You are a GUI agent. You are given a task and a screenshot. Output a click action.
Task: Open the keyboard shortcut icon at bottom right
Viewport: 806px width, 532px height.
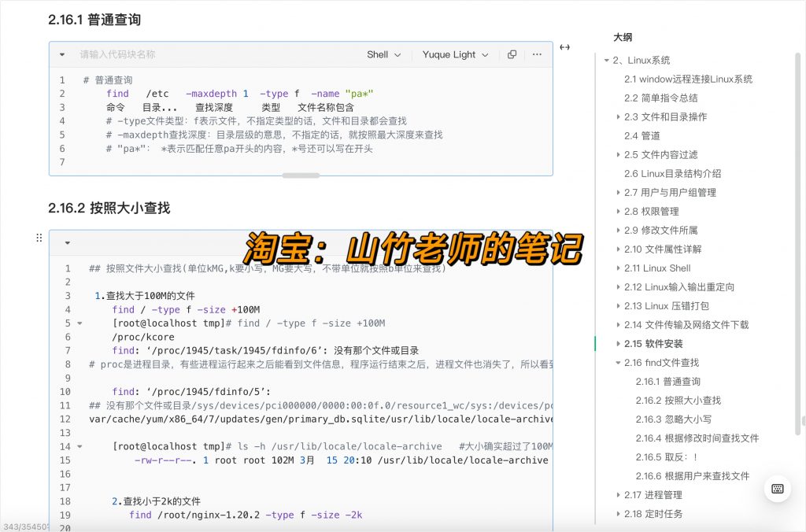coord(778,489)
